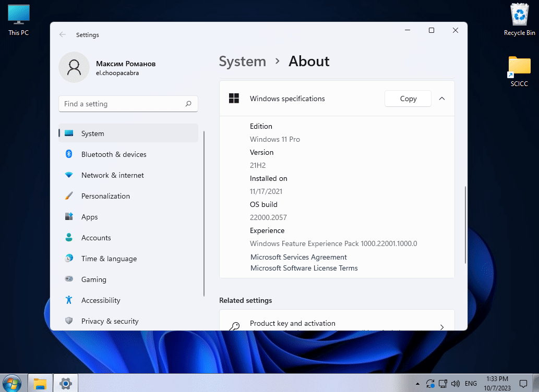The width and height of the screenshot is (539, 392).
Task: Click the Gaming controller icon
Action: pyautogui.click(x=69, y=279)
